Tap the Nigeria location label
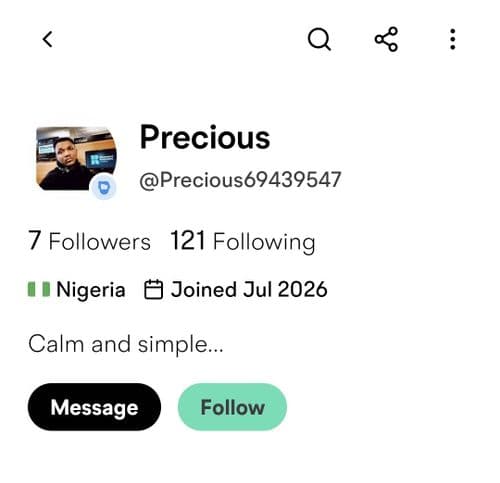The image size is (500, 483). pyautogui.click(x=91, y=290)
